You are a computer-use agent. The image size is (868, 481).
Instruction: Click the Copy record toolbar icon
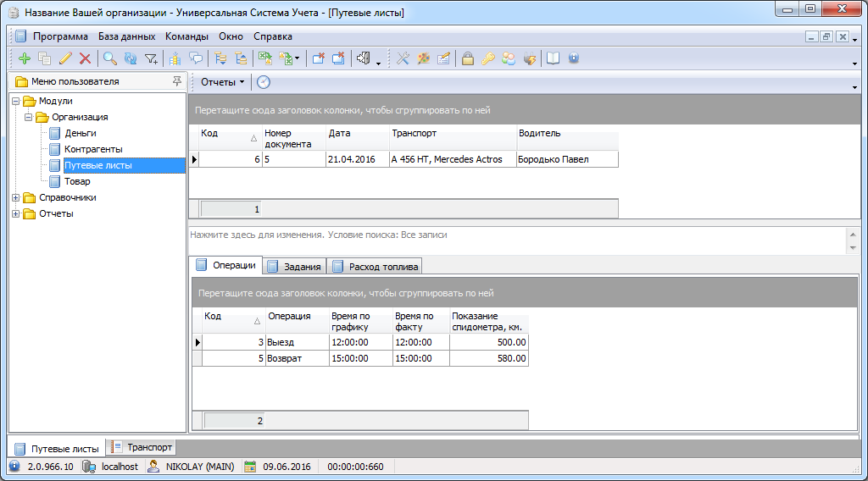click(45, 58)
